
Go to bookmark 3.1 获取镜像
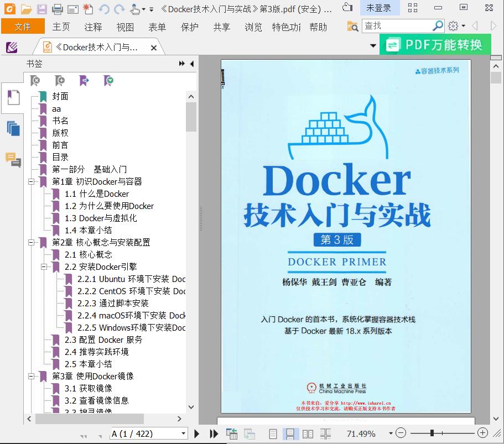89,388
